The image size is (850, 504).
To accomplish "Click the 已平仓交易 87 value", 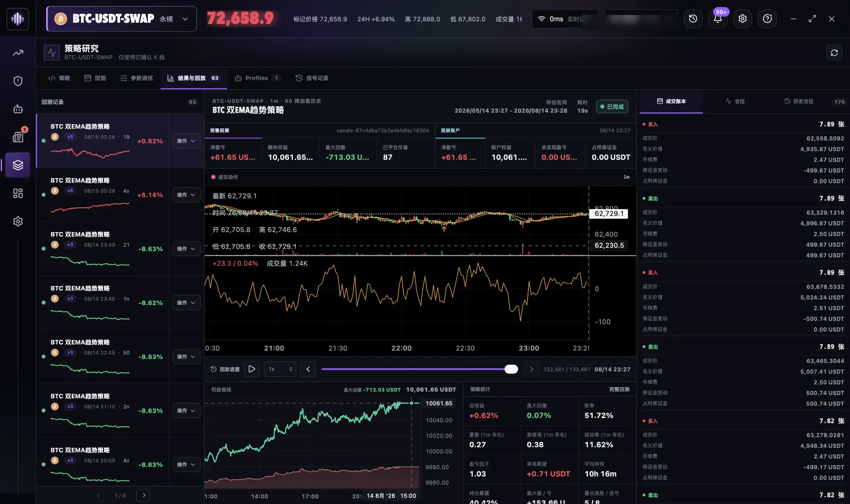I will [x=388, y=157].
